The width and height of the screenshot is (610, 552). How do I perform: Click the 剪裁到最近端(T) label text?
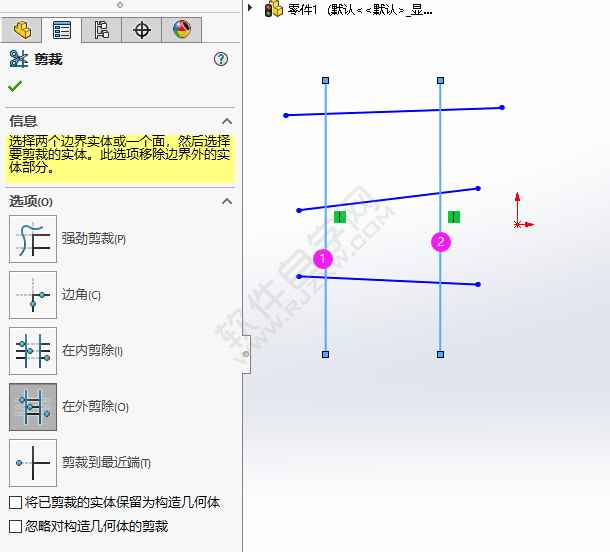[x=106, y=463]
